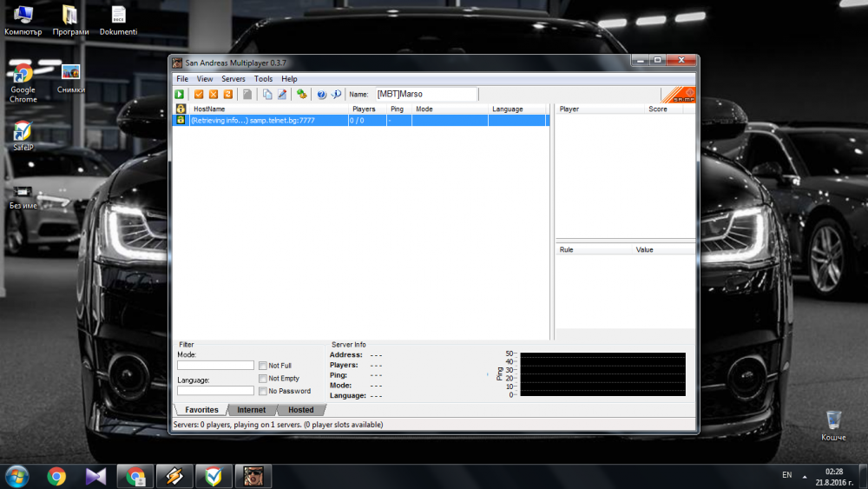
Task: Enable the No Password filter checkbox
Action: (262, 391)
